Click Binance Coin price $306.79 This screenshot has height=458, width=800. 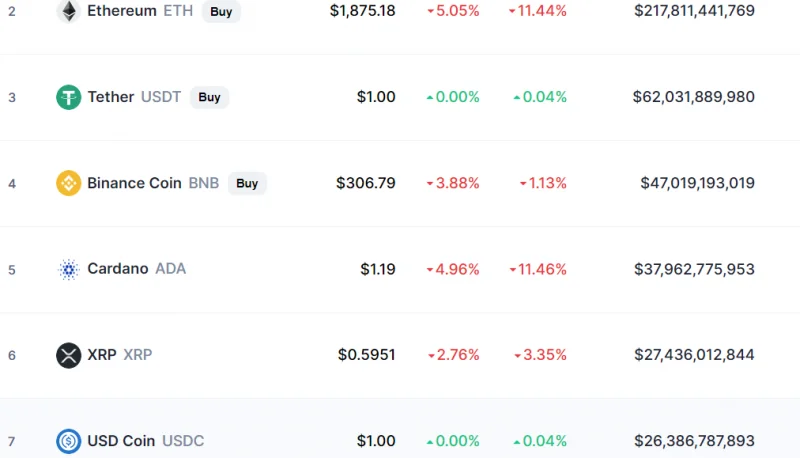tap(365, 183)
